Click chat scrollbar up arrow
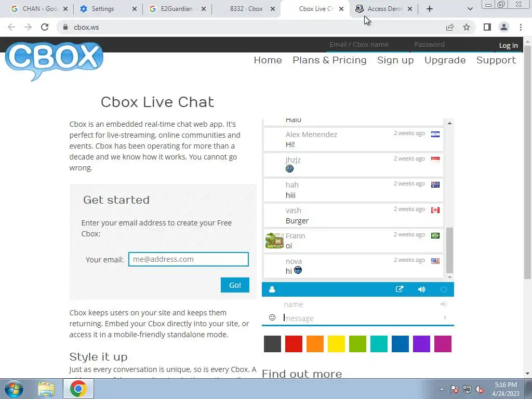 pos(449,123)
